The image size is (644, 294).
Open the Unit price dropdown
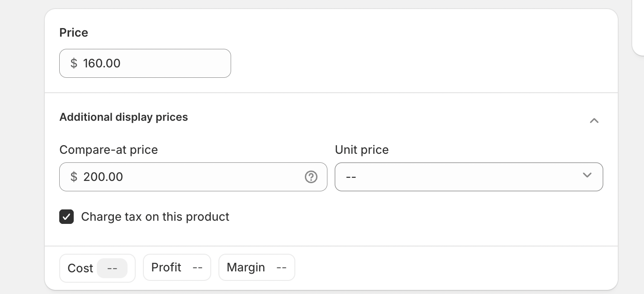point(469,177)
